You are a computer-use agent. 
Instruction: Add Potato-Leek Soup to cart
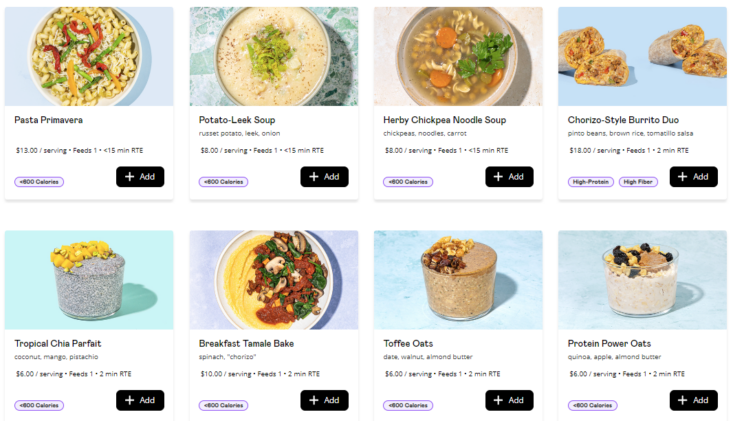click(x=324, y=177)
